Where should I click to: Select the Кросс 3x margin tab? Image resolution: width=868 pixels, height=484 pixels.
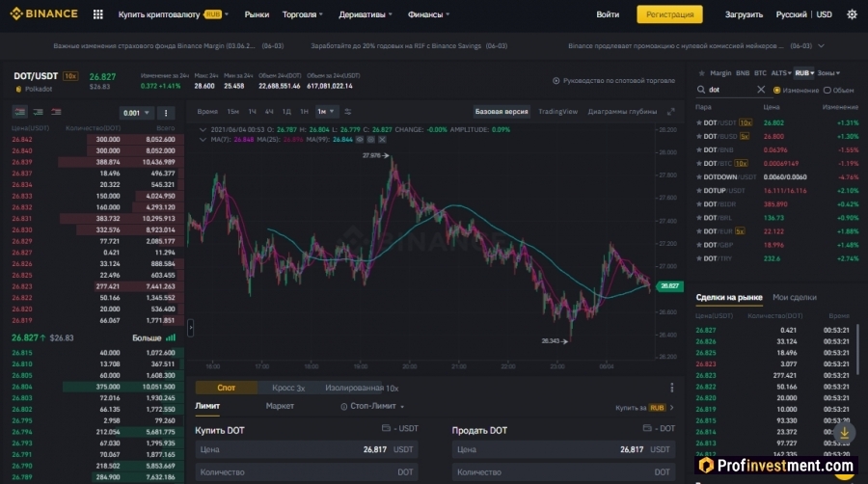click(288, 388)
